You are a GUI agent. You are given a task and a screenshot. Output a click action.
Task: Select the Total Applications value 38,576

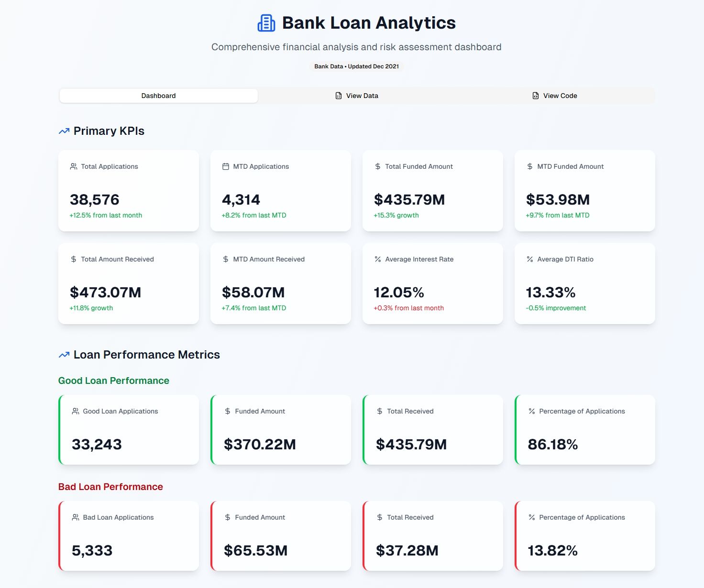95,199
